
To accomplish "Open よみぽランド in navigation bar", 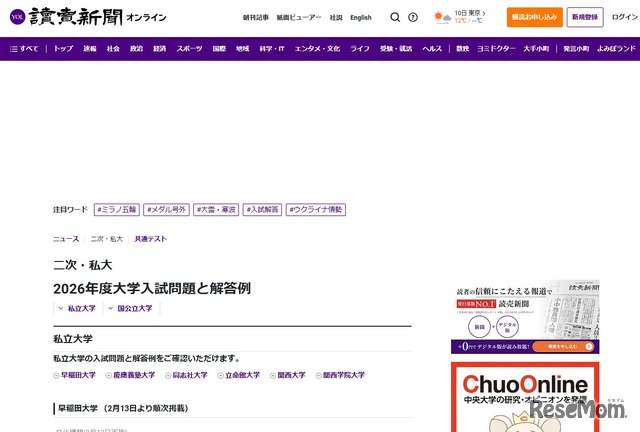I will [616, 49].
